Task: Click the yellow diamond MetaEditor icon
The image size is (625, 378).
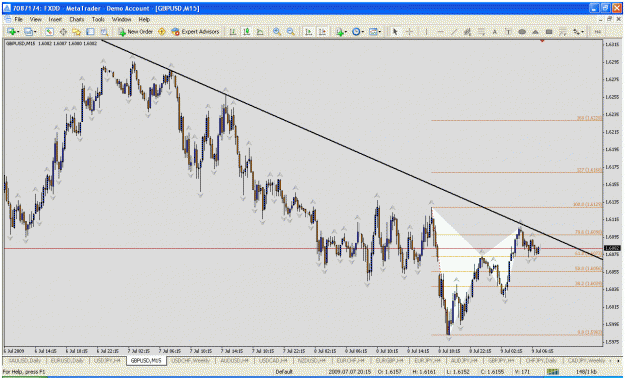Action: coord(162,32)
